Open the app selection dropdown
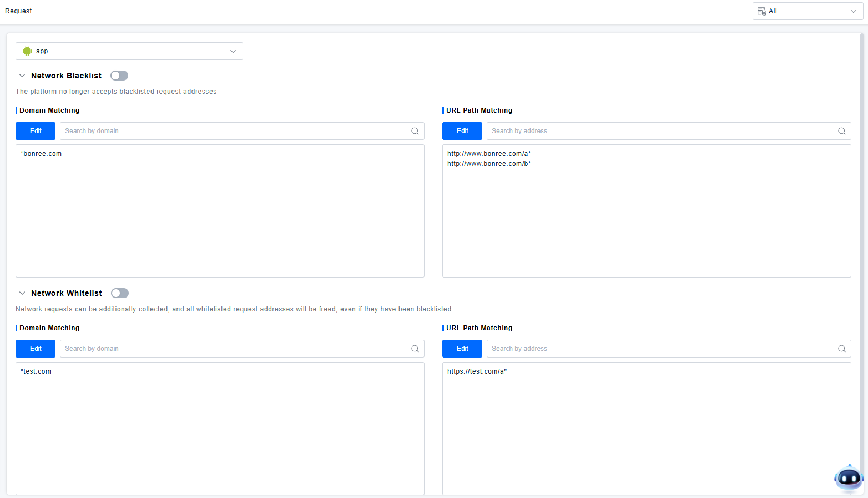The height and width of the screenshot is (498, 868). click(x=129, y=51)
